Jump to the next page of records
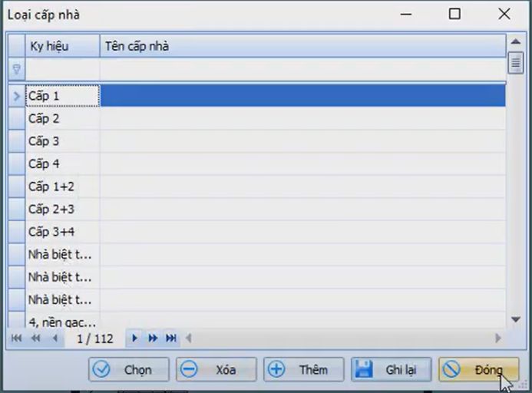 (x=153, y=338)
